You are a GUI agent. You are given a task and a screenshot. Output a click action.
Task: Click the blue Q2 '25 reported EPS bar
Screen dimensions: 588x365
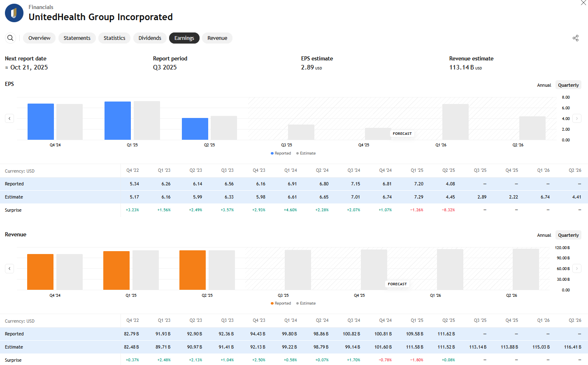click(x=195, y=129)
